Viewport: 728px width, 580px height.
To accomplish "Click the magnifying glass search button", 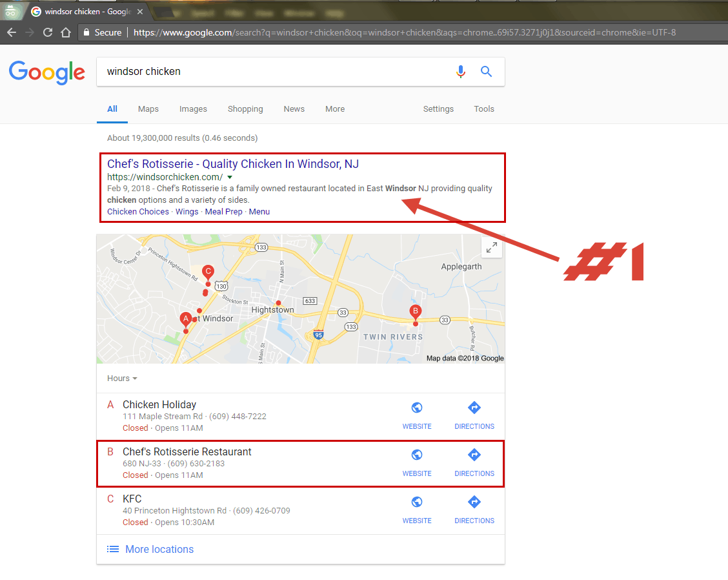I will tap(486, 72).
